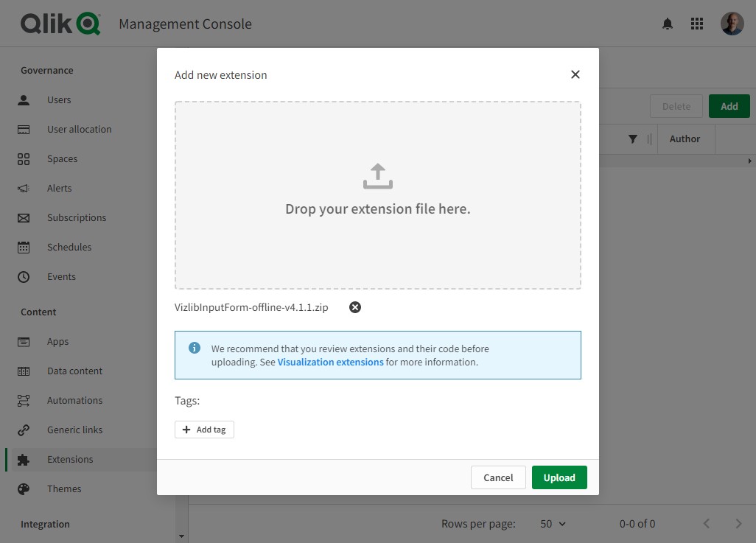Open Subscriptions section

(77, 217)
